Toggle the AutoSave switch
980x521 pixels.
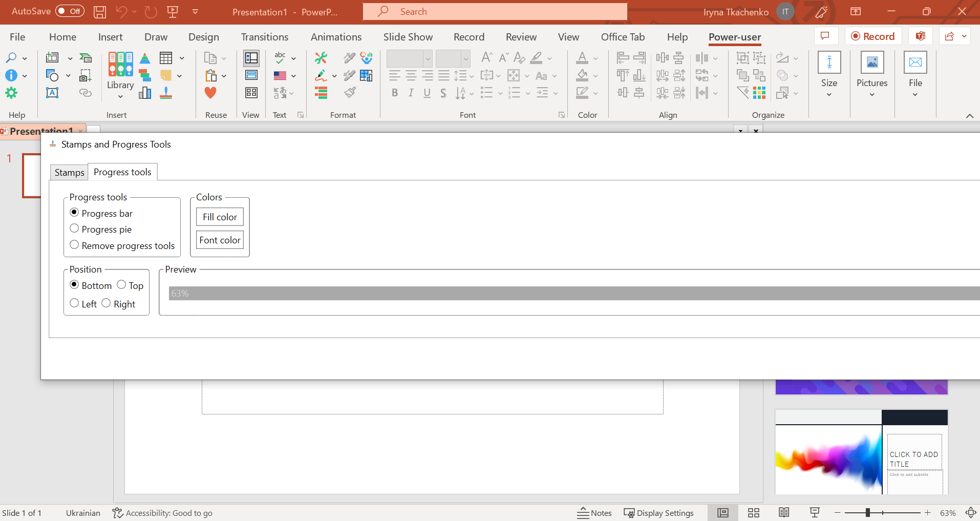tap(70, 11)
